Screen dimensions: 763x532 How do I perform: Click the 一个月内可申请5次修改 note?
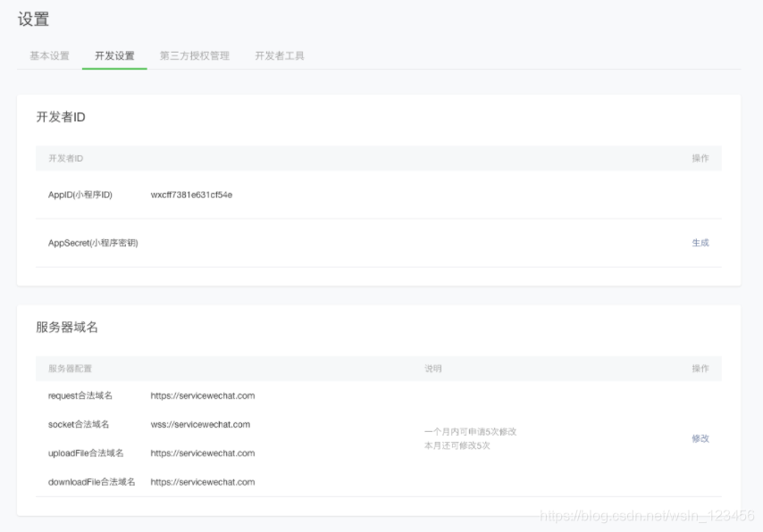470,432
